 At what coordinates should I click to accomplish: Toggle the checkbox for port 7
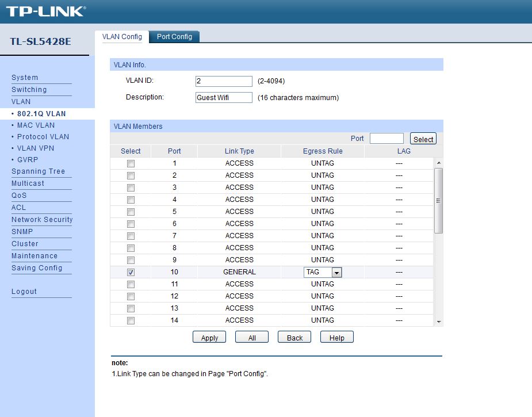pyautogui.click(x=131, y=236)
